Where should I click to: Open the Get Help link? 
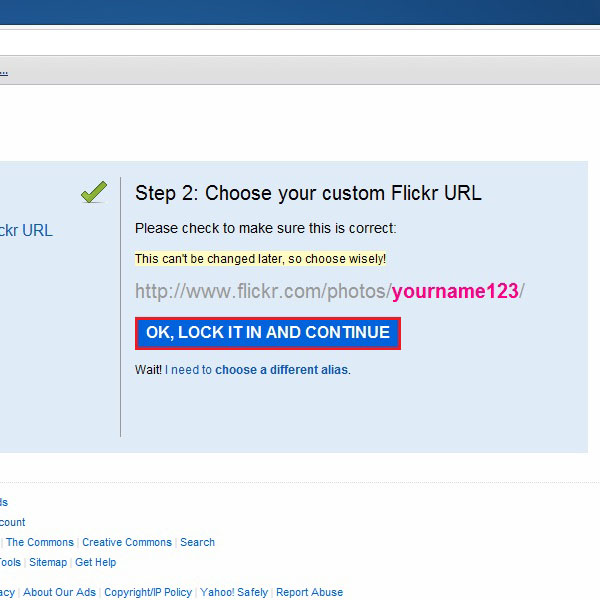tap(96, 562)
